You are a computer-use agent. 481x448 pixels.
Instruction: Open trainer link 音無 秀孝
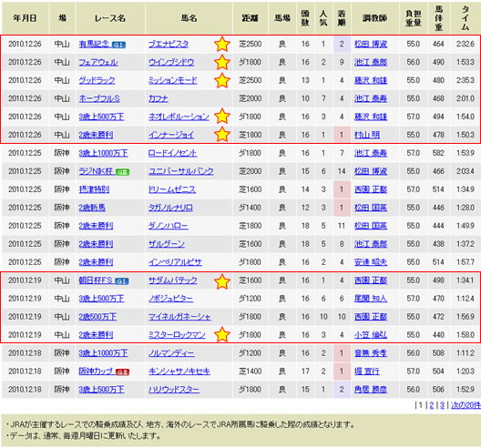point(371,353)
